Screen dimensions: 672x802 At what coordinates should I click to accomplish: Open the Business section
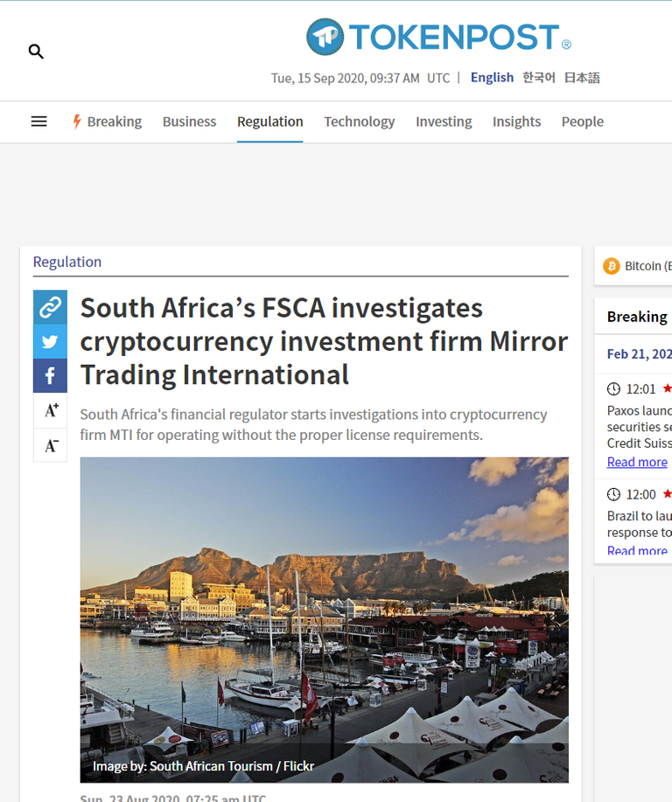click(189, 122)
